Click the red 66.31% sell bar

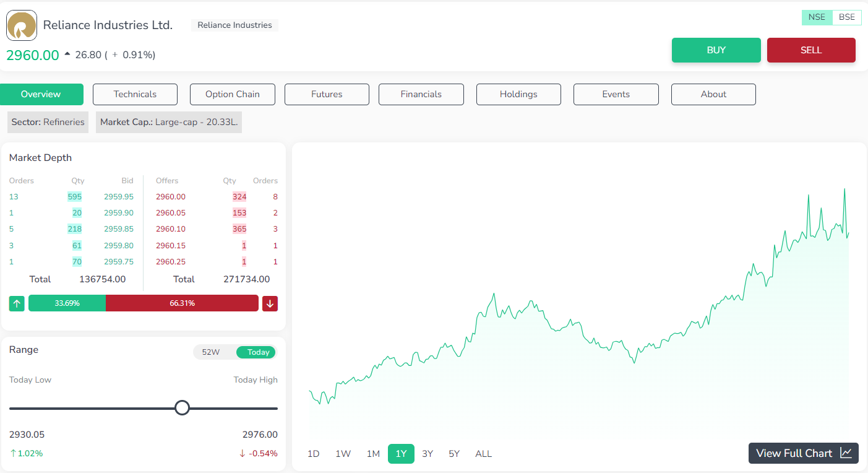(x=182, y=303)
